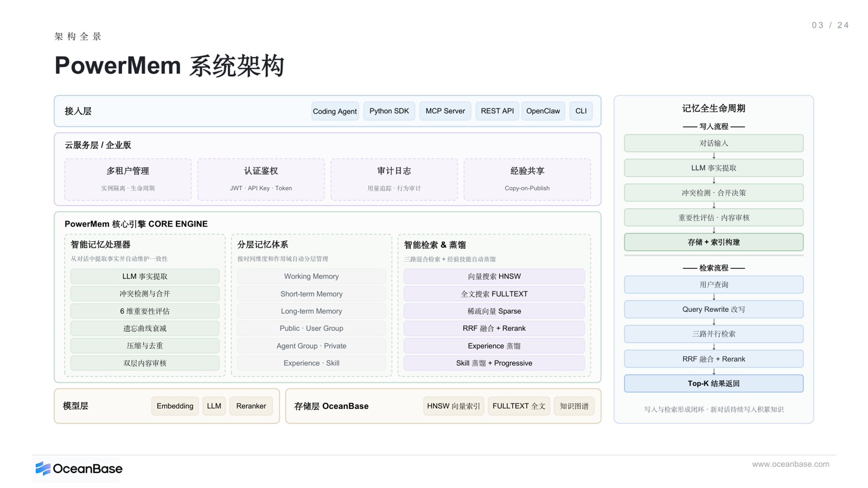
Task: Click the 'Public · User Group' row
Action: click(311, 329)
